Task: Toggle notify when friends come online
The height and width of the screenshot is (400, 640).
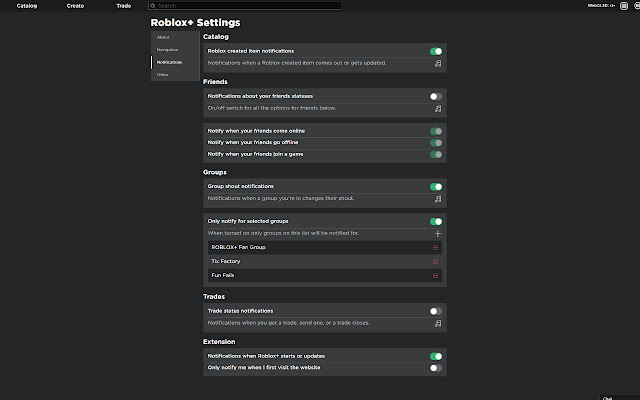Action: [x=435, y=131]
